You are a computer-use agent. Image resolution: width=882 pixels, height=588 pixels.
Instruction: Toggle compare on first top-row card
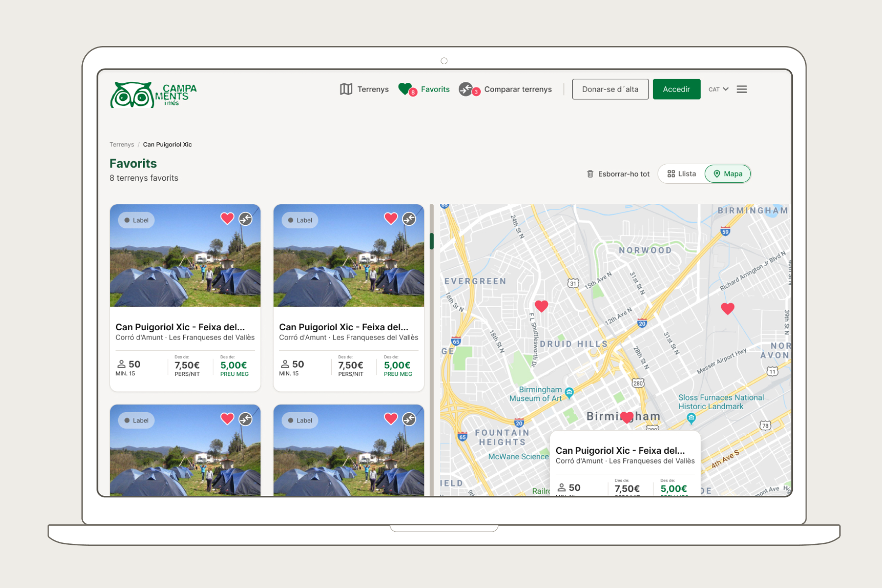click(x=245, y=219)
